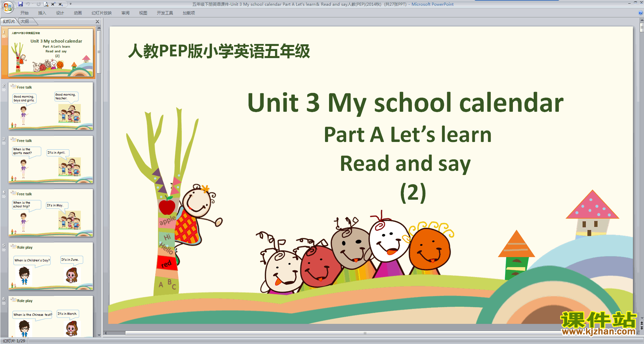Click thumbnail pane scroll down arrow

(99, 335)
